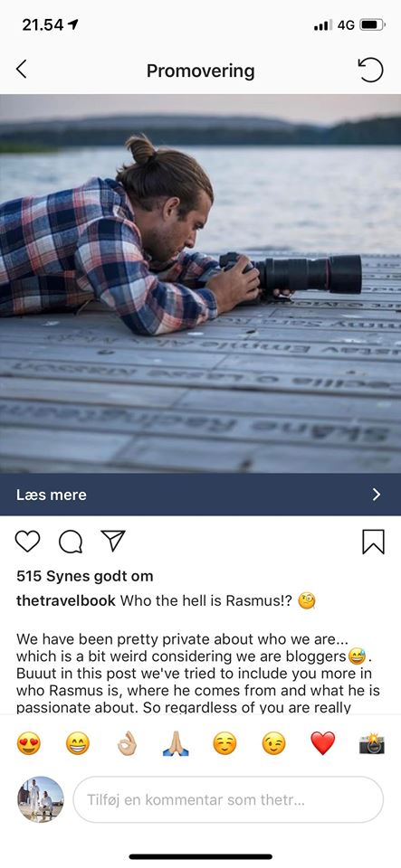Screen dimensions: 401x868
Task: Focus the Tilføj en kommentar field
Action: pyautogui.click(x=228, y=799)
